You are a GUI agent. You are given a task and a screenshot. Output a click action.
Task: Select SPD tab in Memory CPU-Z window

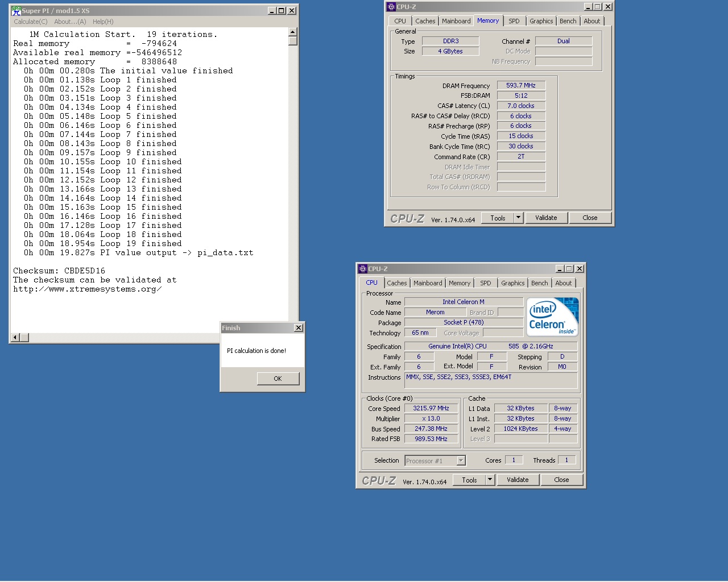point(514,21)
